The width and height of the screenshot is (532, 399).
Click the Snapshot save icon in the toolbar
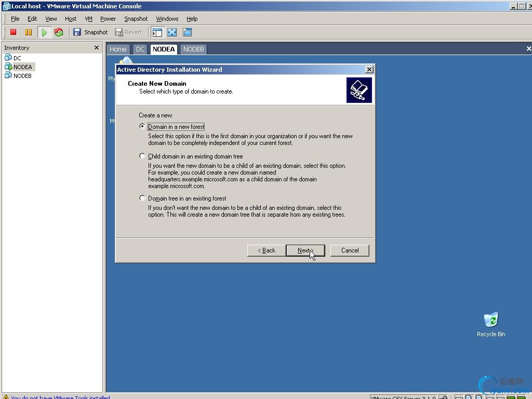(77, 32)
